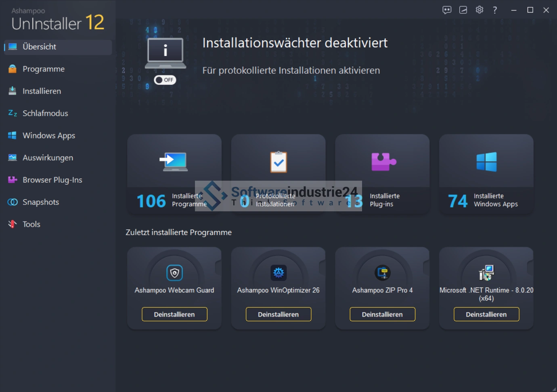557x392 pixels.
Task: Open settings via the gear icon
Action: click(x=479, y=10)
